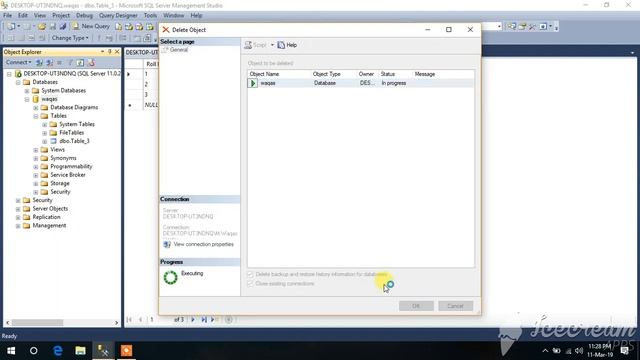The width and height of the screenshot is (640, 360).
Task: Pin the Object Explorer panel
Action: [x=109, y=52]
